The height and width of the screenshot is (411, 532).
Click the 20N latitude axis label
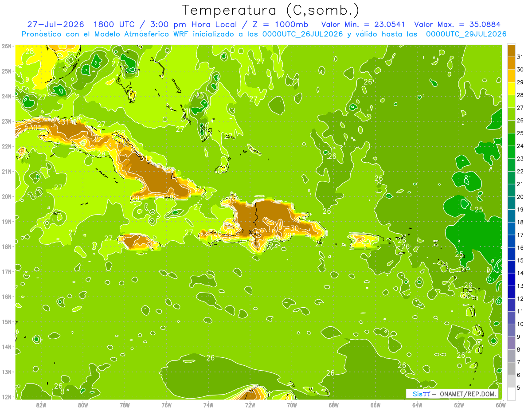(7, 196)
